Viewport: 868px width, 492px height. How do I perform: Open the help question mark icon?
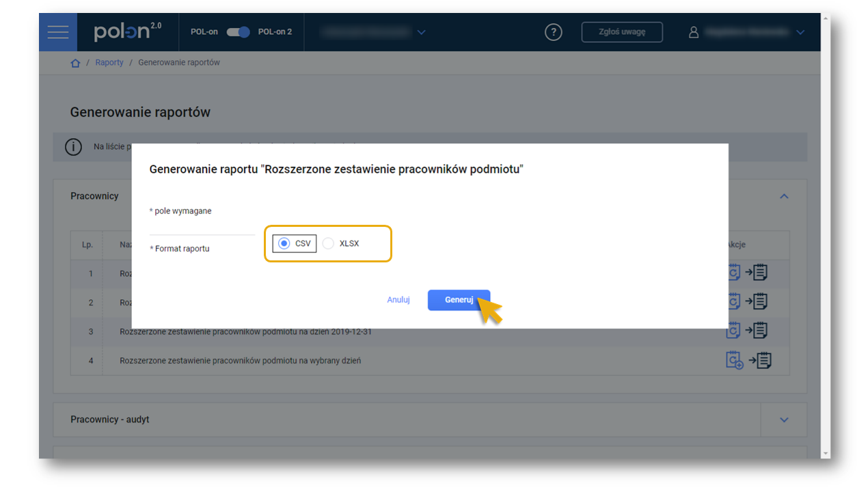(553, 32)
